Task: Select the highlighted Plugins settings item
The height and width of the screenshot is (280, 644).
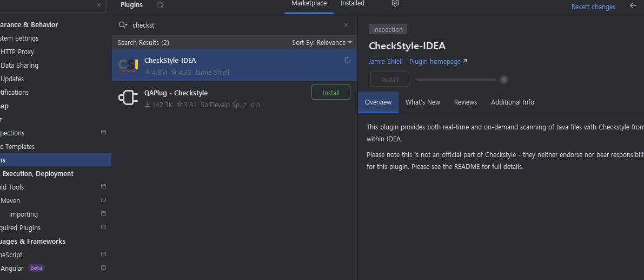Action: click(56, 160)
